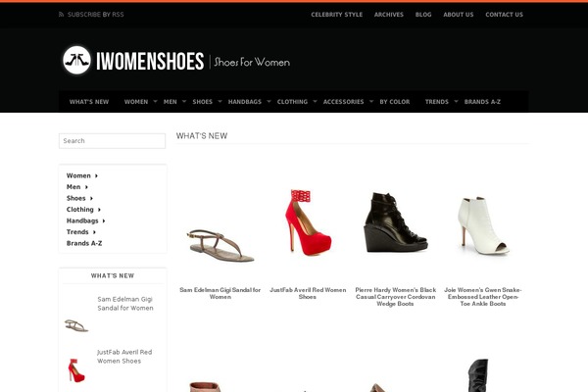This screenshot has width=588, height=392.
Task: Open the Men nav menu item
Action: tap(170, 102)
